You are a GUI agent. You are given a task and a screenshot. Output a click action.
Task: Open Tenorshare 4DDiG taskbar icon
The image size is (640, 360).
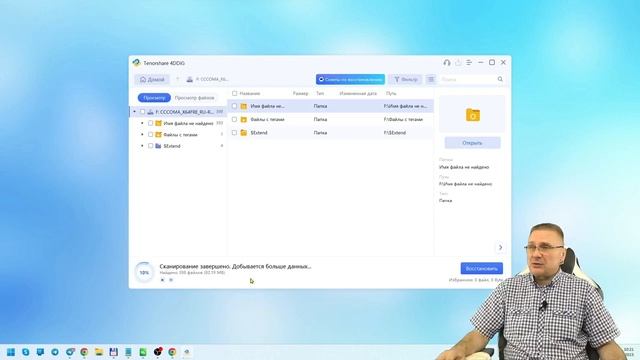[187, 352]
